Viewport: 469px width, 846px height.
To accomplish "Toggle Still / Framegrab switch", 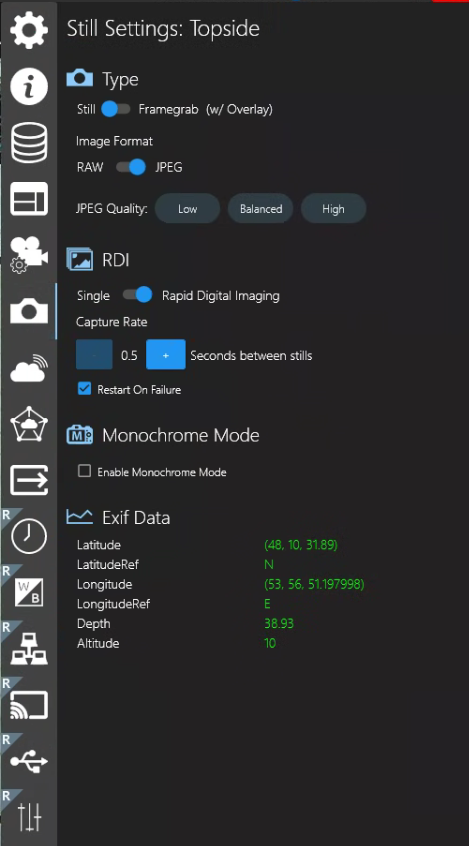I will [x=116, y=110].
